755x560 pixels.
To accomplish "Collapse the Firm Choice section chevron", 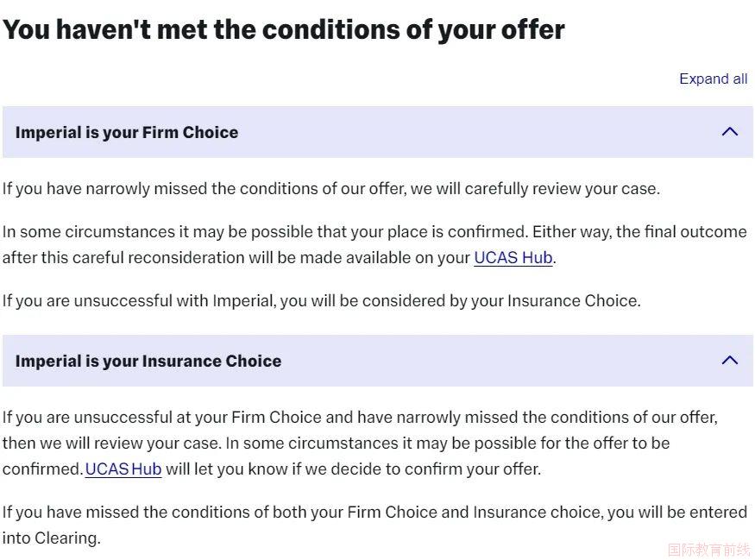I will tap(730, 131).
